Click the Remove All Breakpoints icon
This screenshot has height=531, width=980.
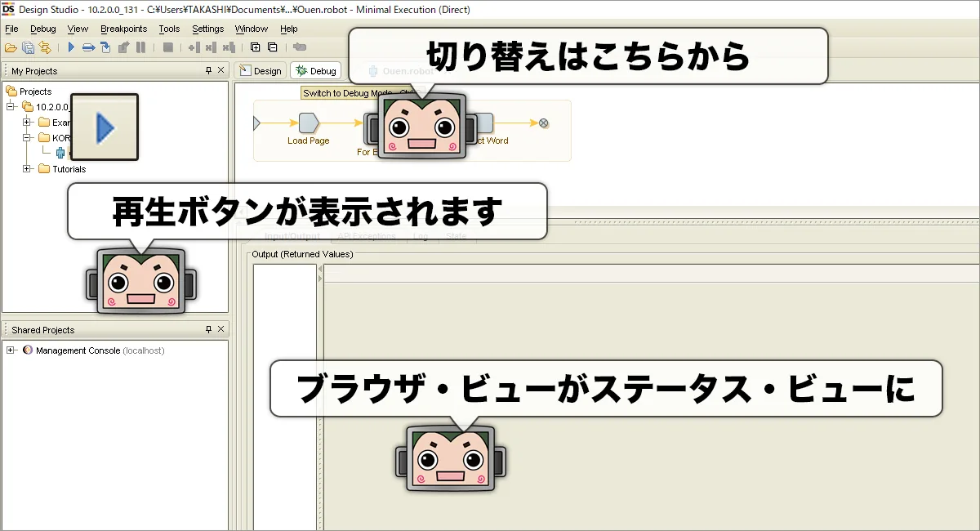[x=229, y=47]
